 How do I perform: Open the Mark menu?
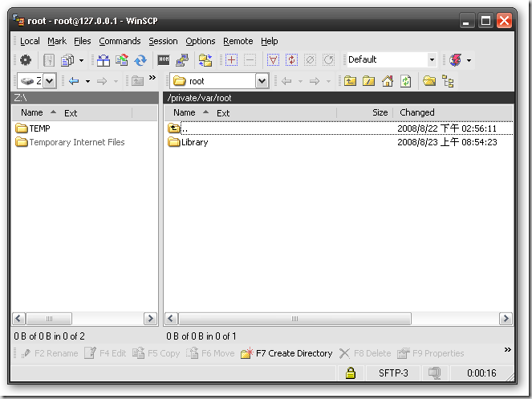click(x=57, y=41)
